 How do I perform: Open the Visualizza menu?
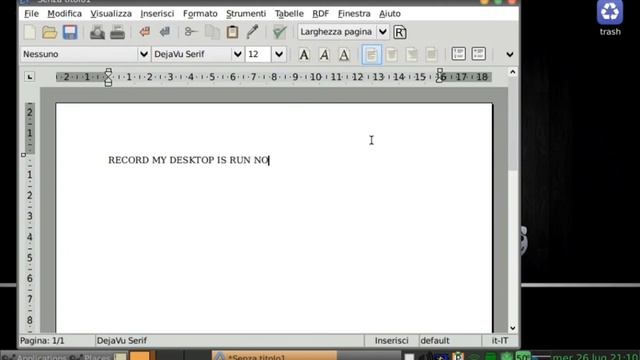tap(111, 13)
